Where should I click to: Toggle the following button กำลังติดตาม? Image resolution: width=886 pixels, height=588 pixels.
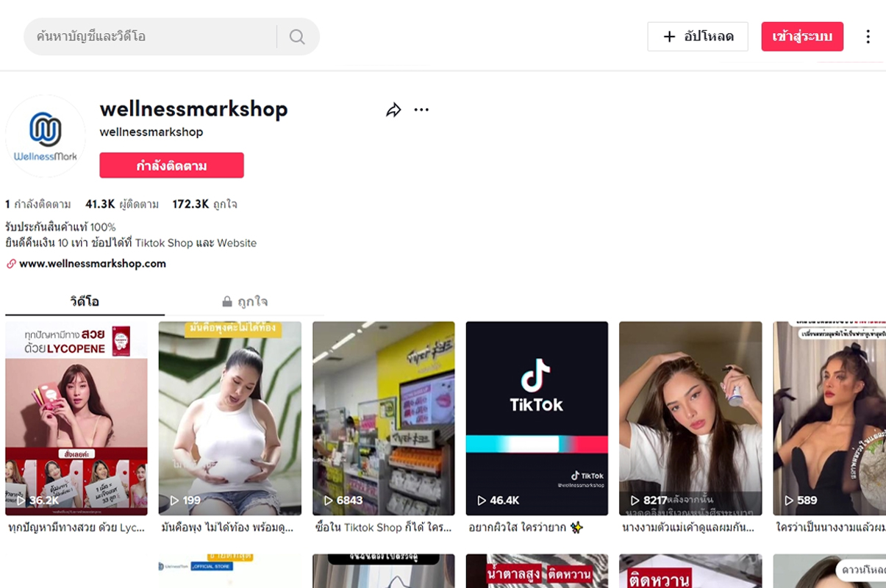171,165
